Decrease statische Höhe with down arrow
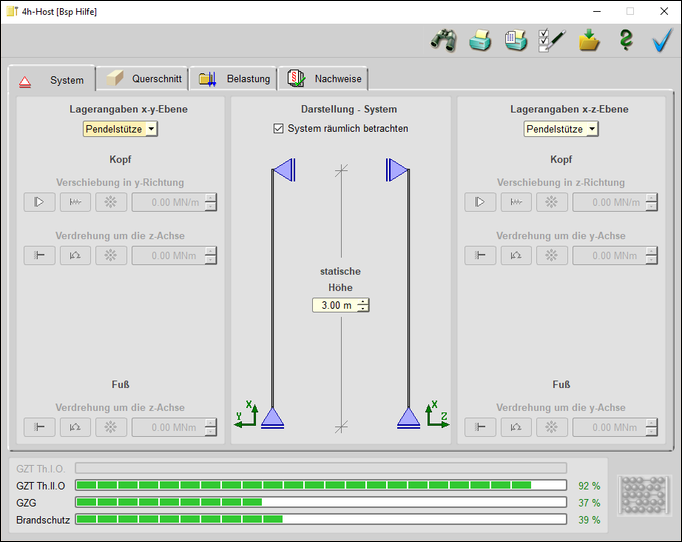682x542 pixels. [x=363, y=309]
